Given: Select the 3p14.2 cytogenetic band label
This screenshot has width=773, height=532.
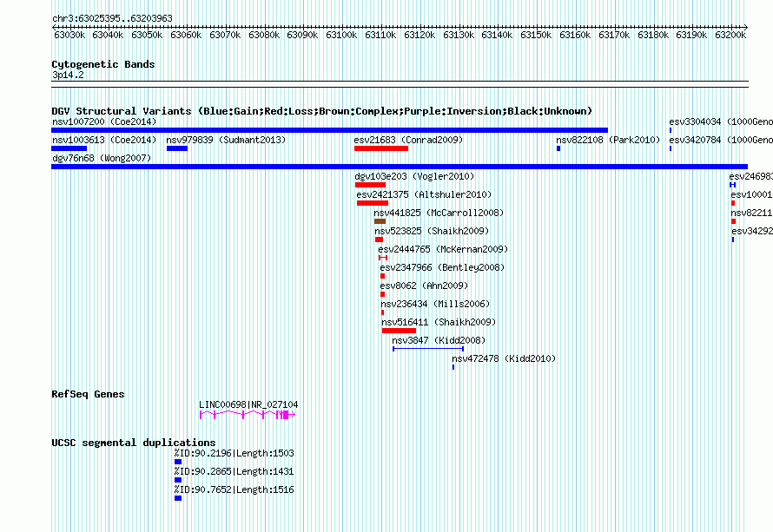Looking at the screenshot, I should [68, 76].
